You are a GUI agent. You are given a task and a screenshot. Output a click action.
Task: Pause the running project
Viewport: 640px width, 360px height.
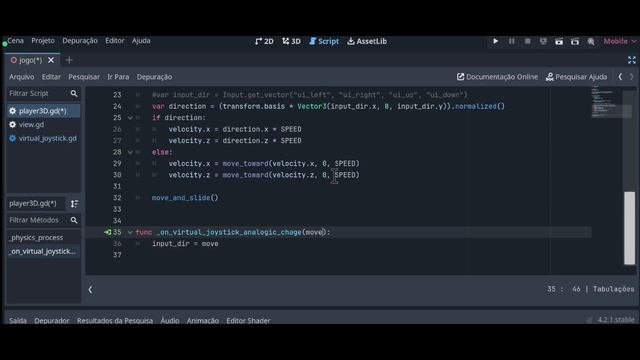point(511,41)
